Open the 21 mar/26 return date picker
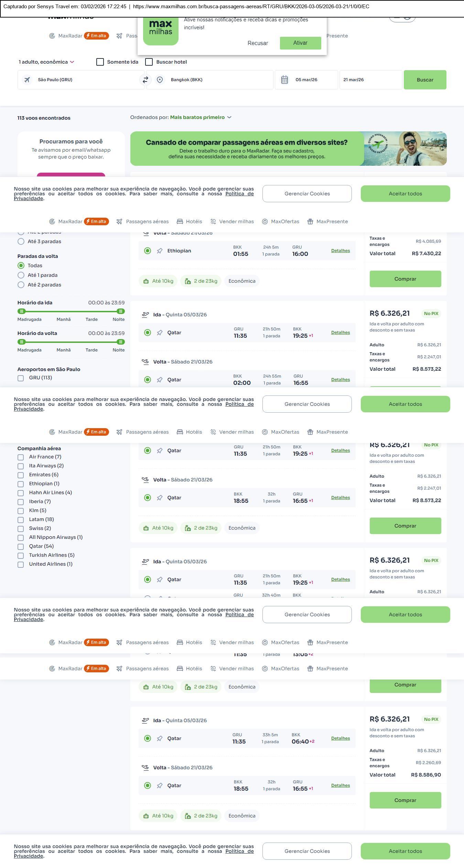The image size is (464, 868). (x=370, y=80)
